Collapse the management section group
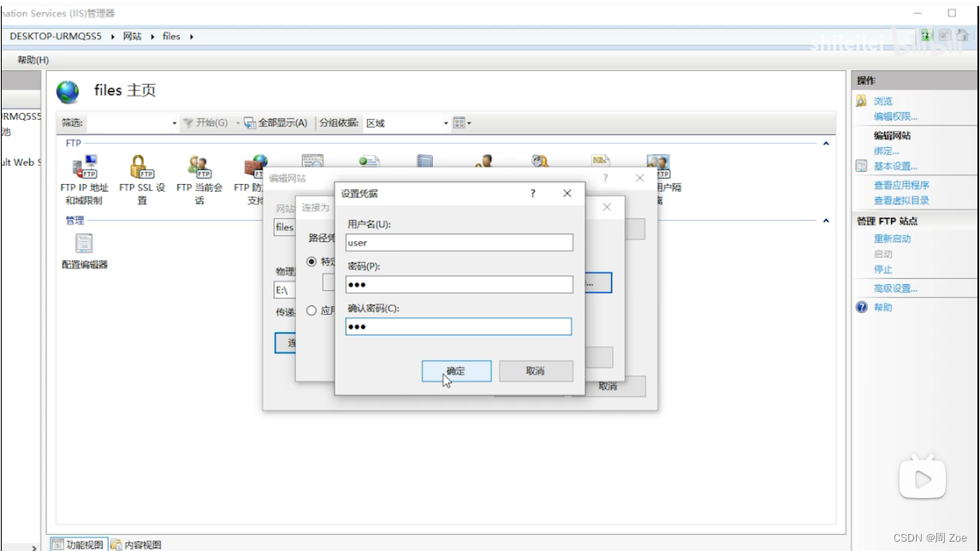This screenshot has height=551, width=980. click(x=826, y=221)
